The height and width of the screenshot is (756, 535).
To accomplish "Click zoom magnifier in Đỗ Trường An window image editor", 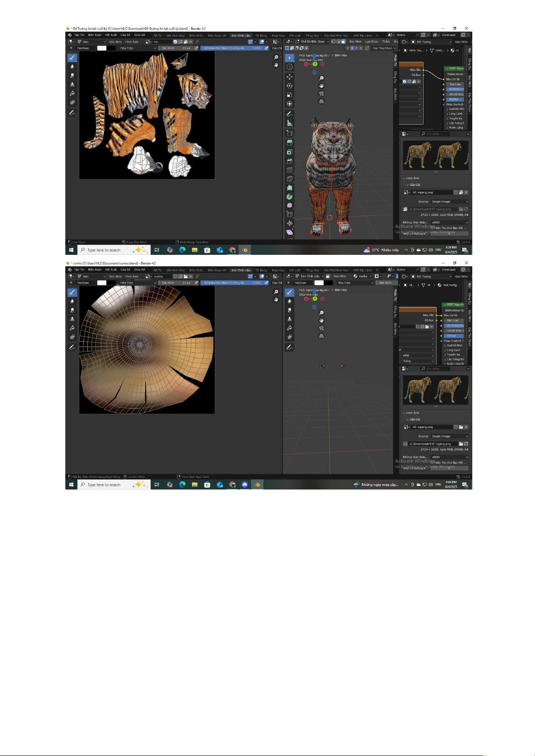I will coord(276,57).
